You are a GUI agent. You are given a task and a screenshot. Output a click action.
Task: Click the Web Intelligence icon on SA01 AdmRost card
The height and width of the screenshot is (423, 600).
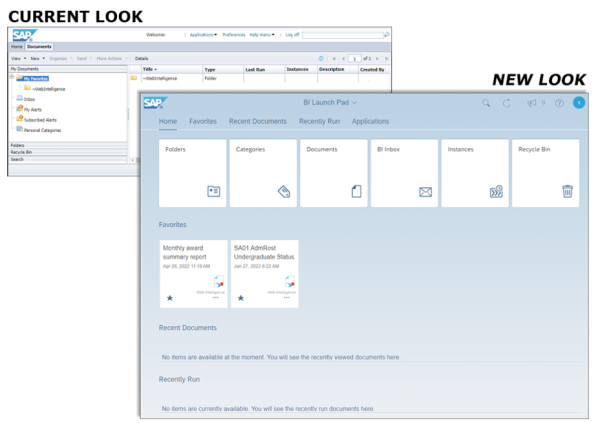click(x=290, y=282)
